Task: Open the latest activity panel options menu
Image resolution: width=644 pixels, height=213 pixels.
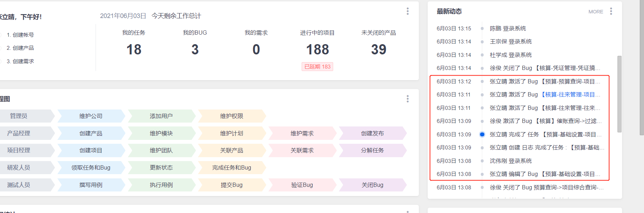Action: point(611,11)
